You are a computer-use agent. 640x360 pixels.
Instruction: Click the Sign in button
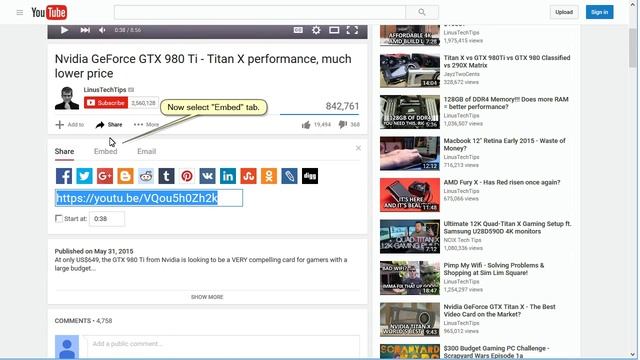[x=600, y=12]
